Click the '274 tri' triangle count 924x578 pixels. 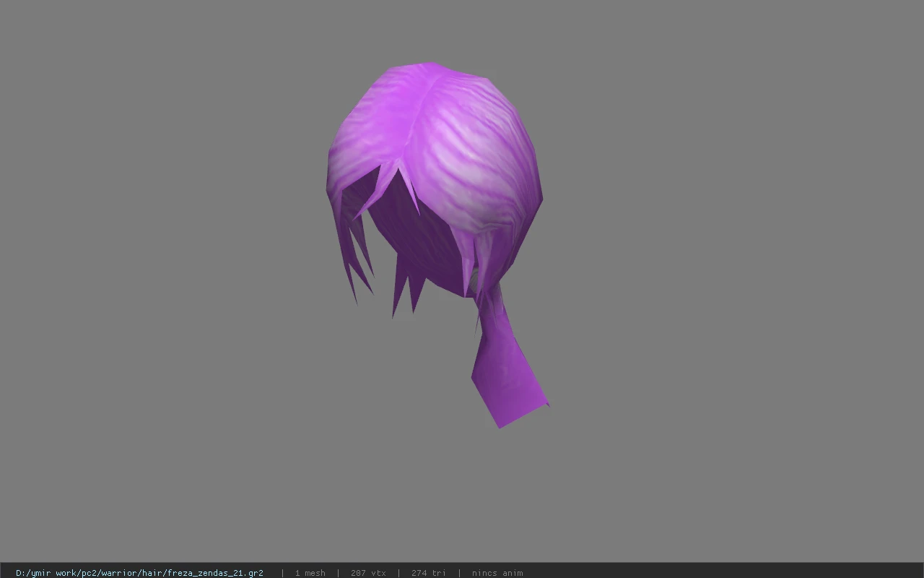click(x=429, y=573)
